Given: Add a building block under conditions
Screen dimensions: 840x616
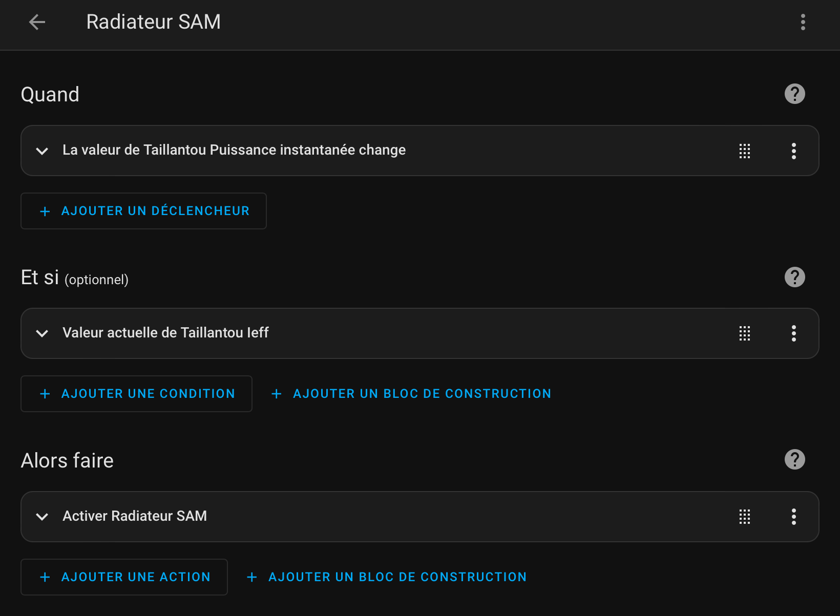Looking at the screenshot, I should [x=411, y=394].
